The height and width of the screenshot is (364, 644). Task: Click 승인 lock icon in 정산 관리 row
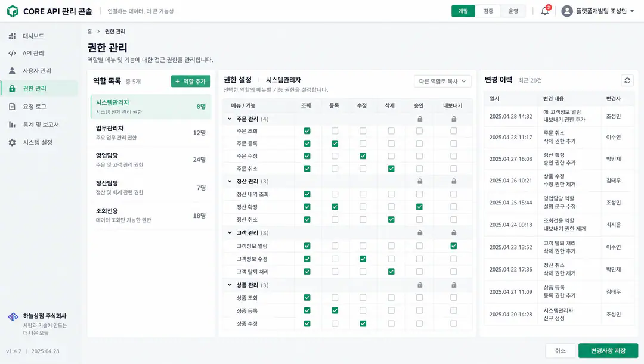420,181
